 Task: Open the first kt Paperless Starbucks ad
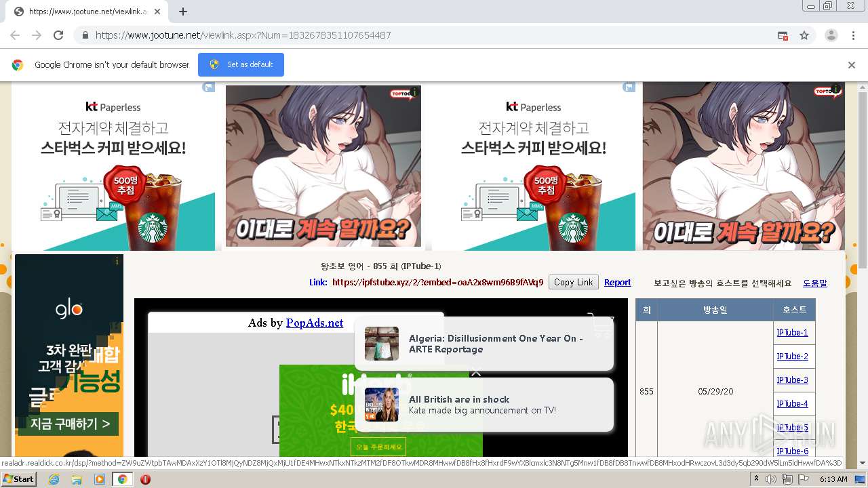pyautogui.click(x=113, y=167)
